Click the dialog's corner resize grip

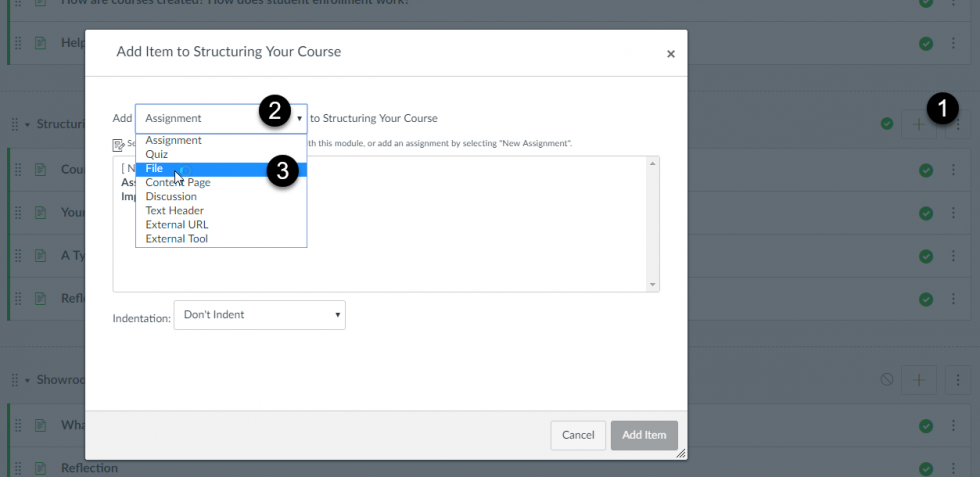681,454
